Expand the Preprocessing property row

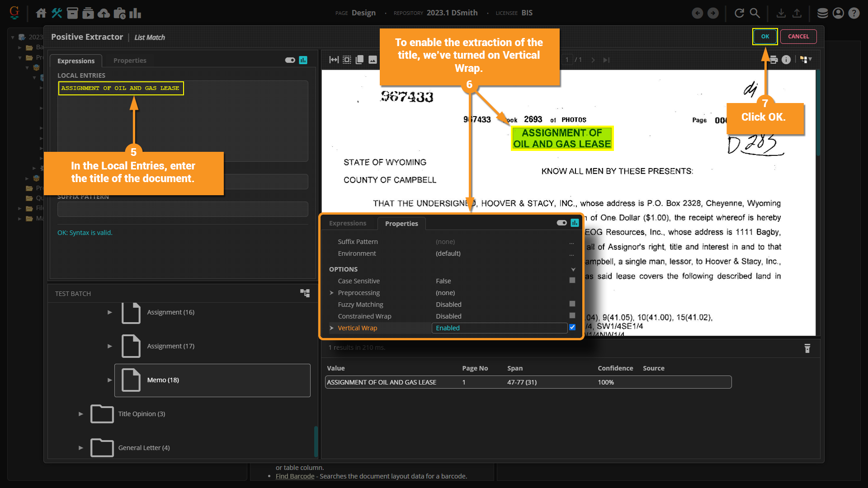click(x=331, y=293)
